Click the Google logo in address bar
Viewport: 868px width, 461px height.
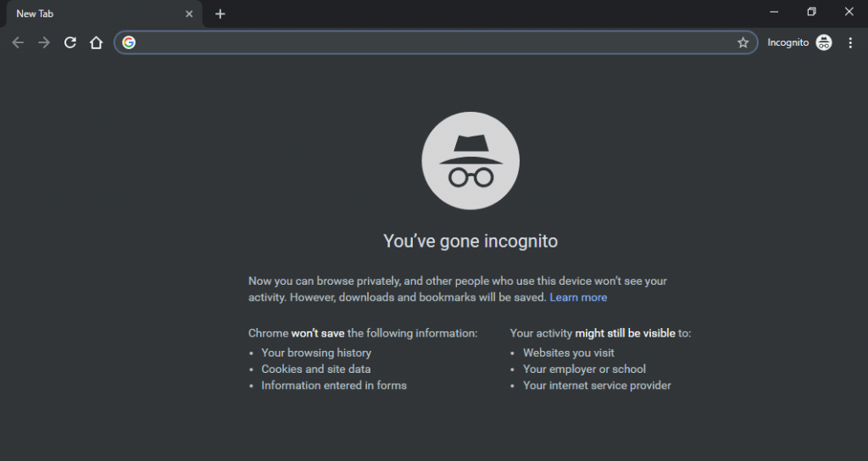click(129, 42)
